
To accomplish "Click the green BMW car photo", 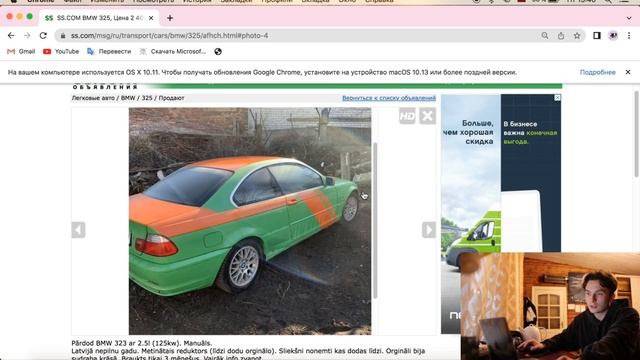I will pos(250,221).
